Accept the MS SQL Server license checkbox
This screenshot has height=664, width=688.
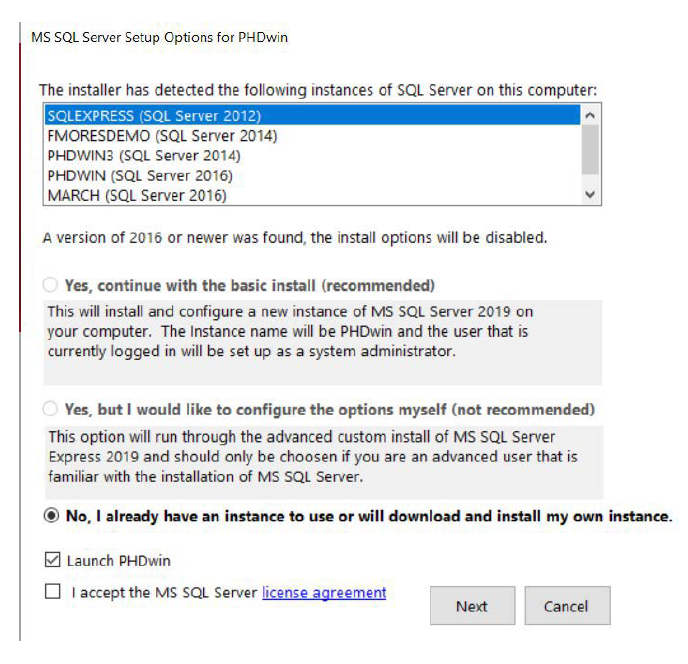pos(52,592)
